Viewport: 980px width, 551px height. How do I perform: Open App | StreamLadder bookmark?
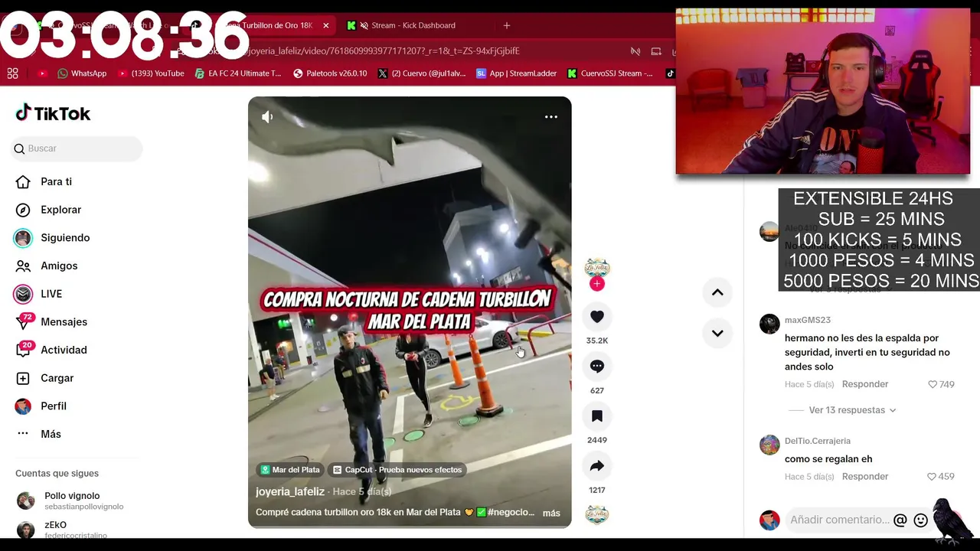tap(517, 73)
